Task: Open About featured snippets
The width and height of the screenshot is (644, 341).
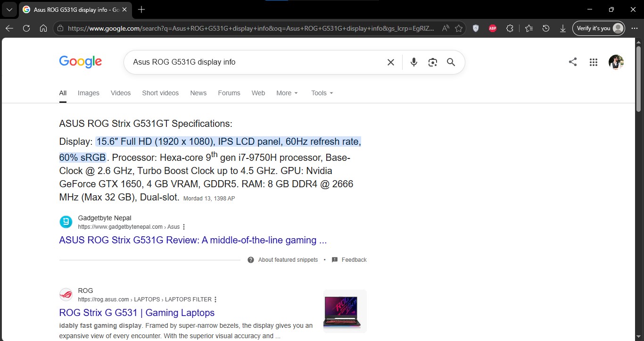Action: click(283, 260)
